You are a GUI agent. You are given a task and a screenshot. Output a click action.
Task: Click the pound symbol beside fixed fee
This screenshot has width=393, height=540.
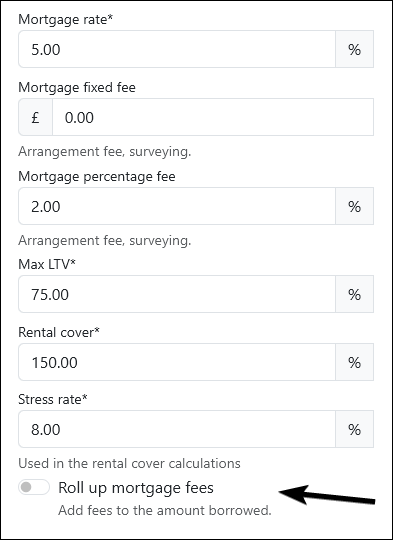point(35,117)
